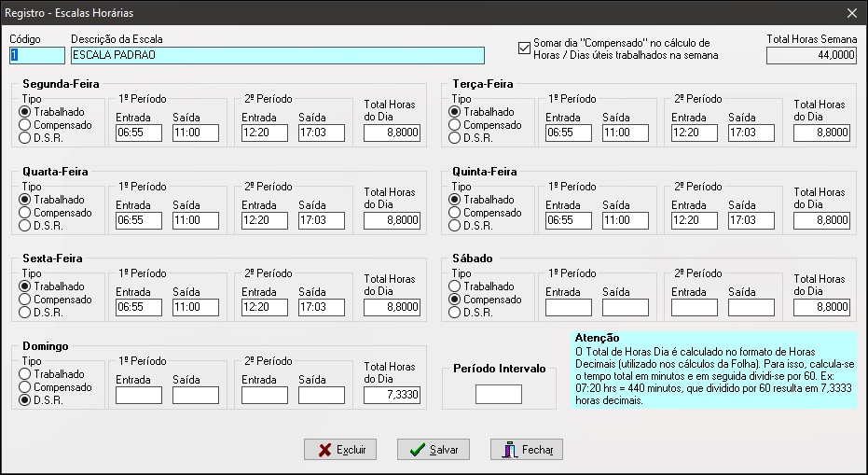Viewport: 868px width, 475px height.
Task: Save the schedule with Salvar
Action: [x=433, y=450]
